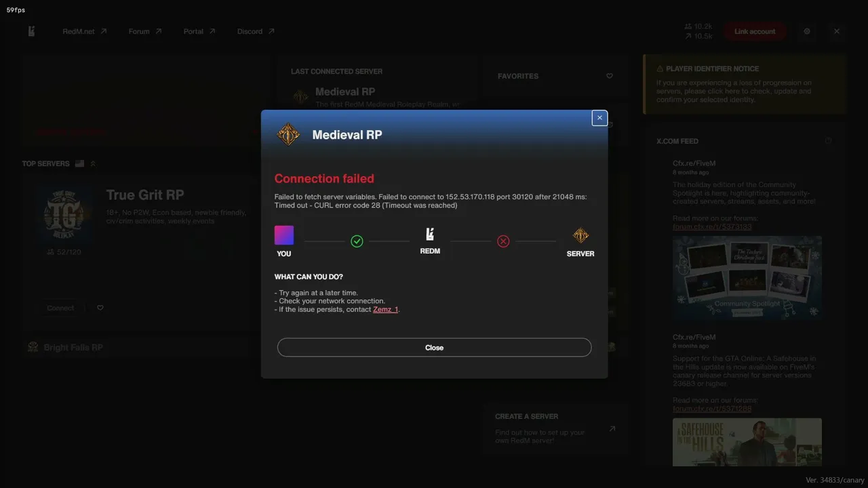Click the Close button in the dialog
This screenshot has height=488, width=868.
pos(434,348)
